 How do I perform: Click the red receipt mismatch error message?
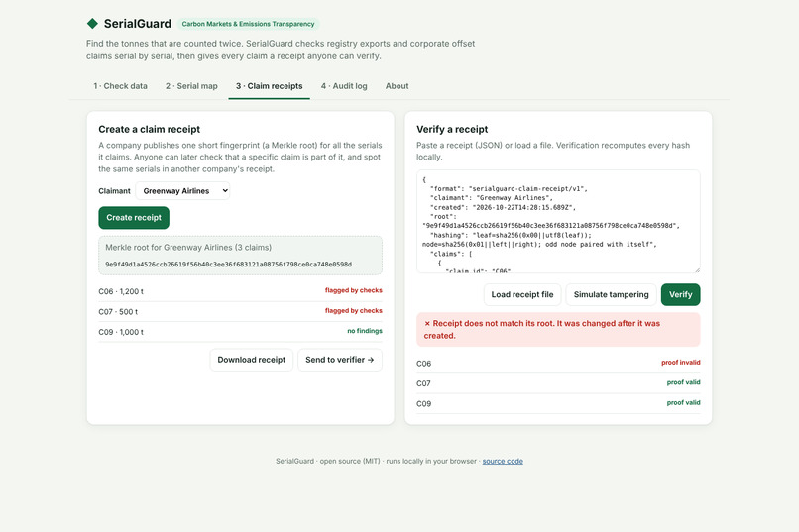point(558,329)
